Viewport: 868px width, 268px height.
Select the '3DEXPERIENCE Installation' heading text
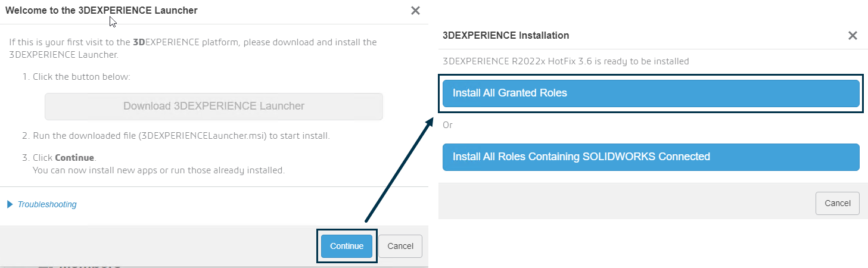(x=506, y=35)
